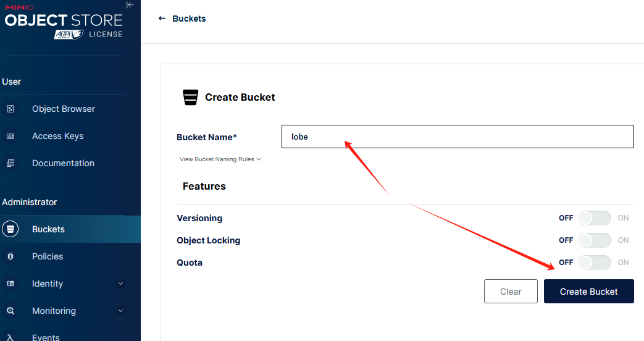Enable the Object Locking switch

click(595, 240)
